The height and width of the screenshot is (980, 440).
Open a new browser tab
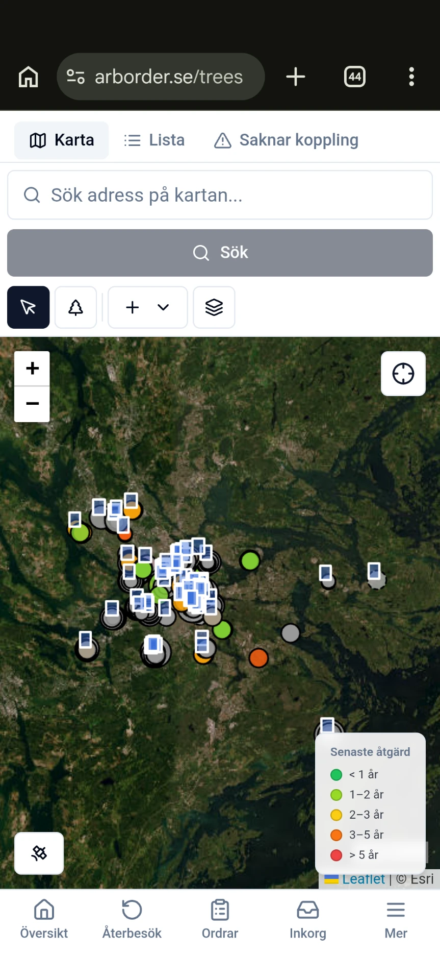pyautogui.click(x=296, y=77)
